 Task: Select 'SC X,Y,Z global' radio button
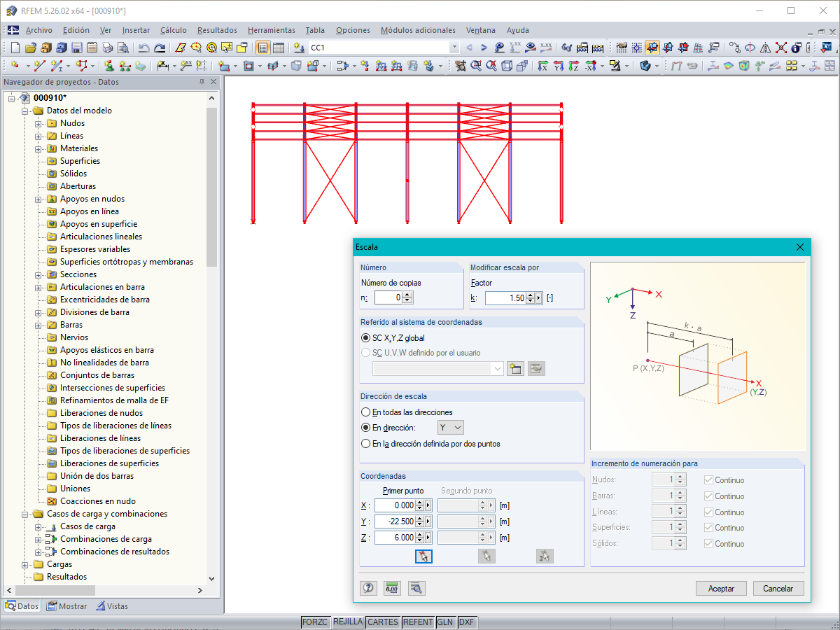point(365,338)
